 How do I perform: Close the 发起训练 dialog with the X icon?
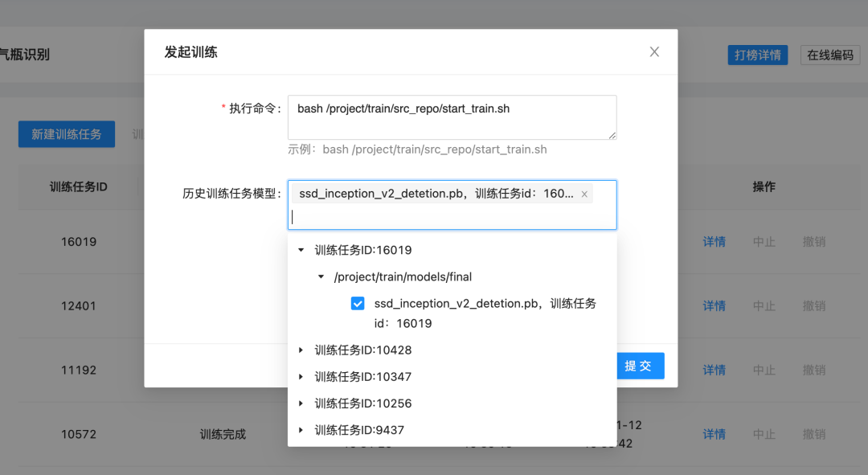tap(654, 51)
